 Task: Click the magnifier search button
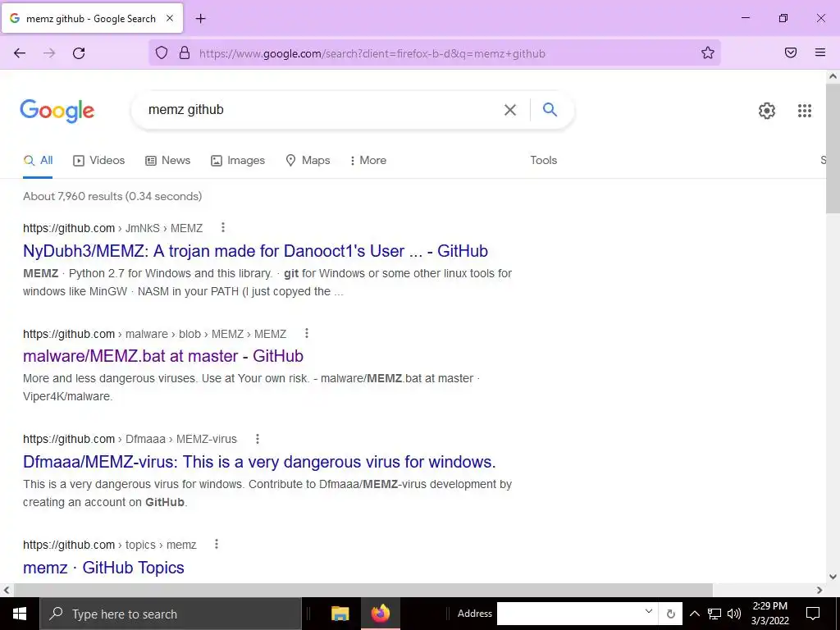550,110
